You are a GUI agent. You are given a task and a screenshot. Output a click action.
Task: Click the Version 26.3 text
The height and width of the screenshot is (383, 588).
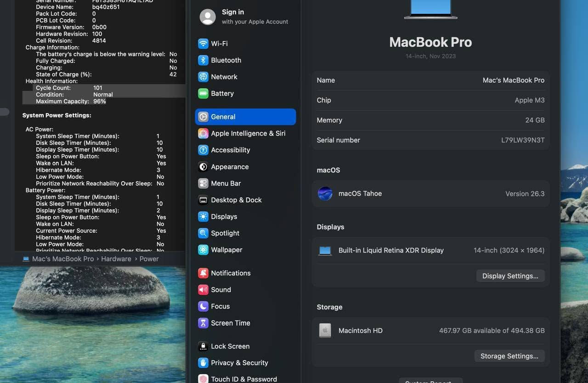tap(525, 194)
